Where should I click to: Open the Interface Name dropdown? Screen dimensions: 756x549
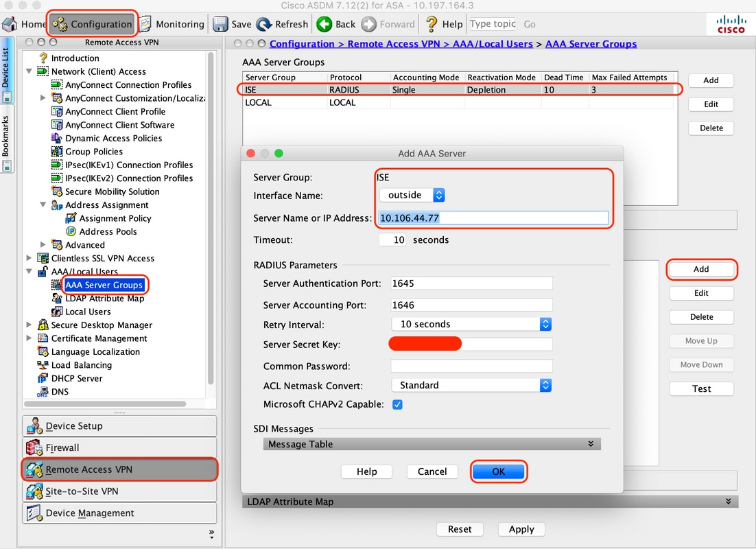point(412,195)
